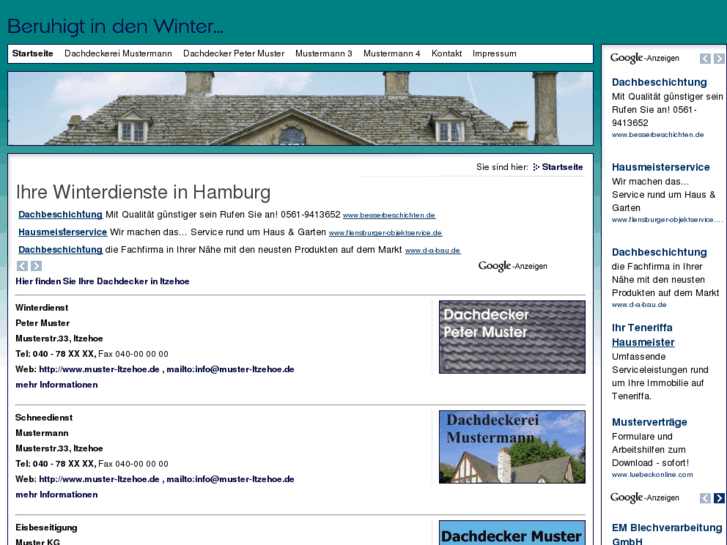Screen dimensions: 727x545
Task: Open sidebar Hausmeisterservice ad title
Action: (x=661, y=167)
